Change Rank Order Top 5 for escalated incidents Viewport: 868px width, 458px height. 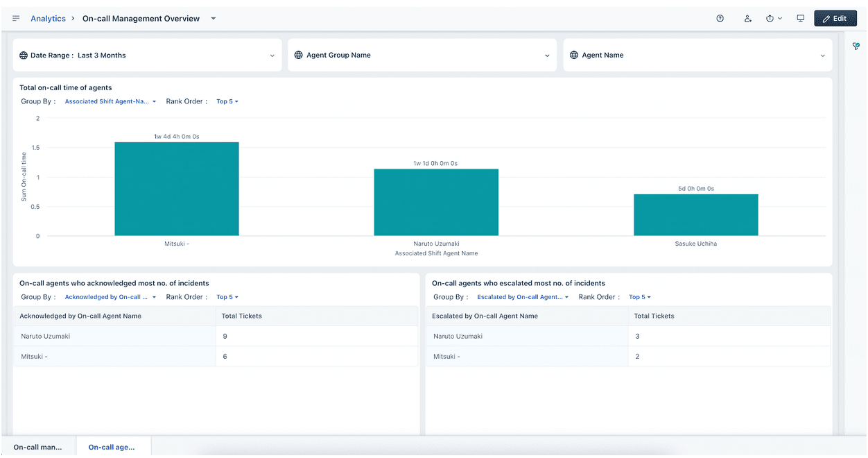coord(639,297)
